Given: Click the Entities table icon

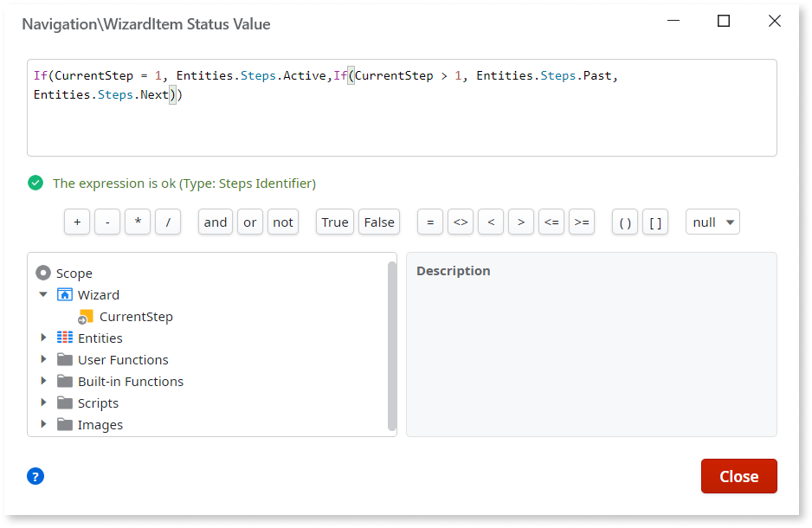Looking at the screenshot, I should click(x=65, y=338).
